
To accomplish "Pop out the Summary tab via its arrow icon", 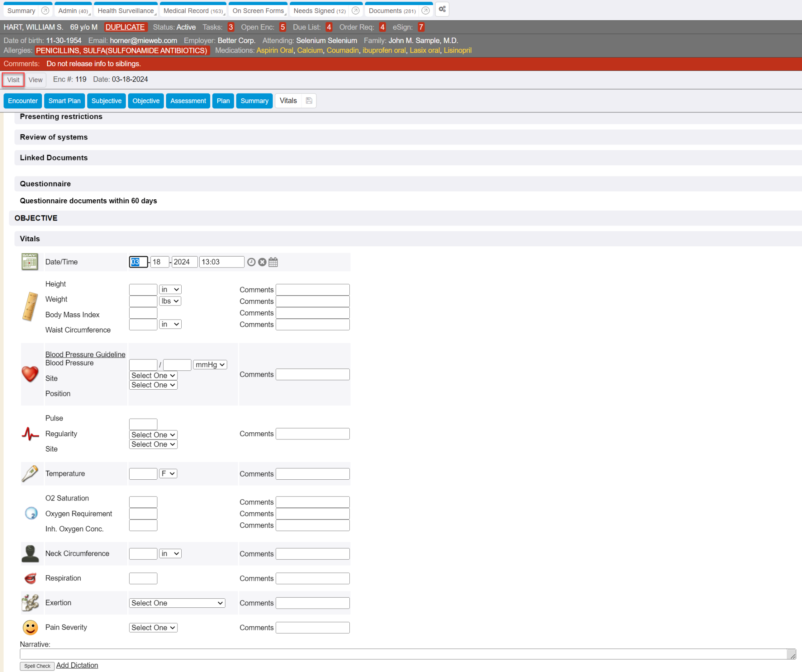I will (x=45, y=11).
